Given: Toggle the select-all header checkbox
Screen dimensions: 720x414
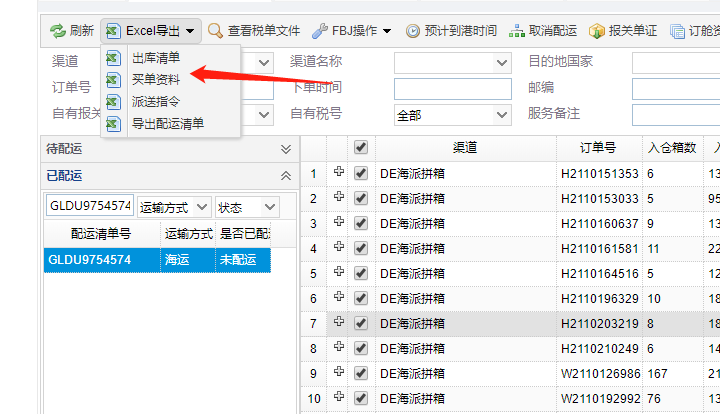Looking at the screenshot, I should point(361,147).
